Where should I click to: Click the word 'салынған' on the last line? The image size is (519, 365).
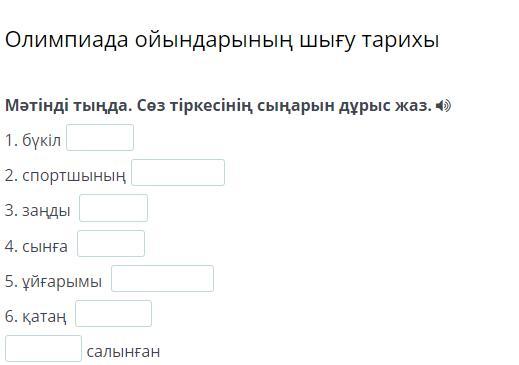pos(123,352)
